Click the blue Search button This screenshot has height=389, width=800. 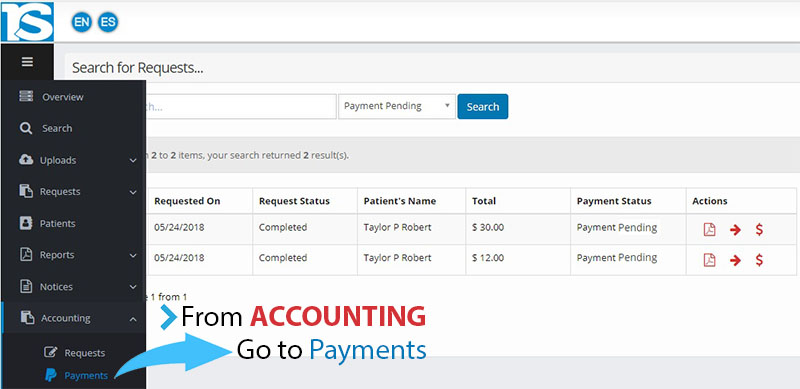coord(483,106)
